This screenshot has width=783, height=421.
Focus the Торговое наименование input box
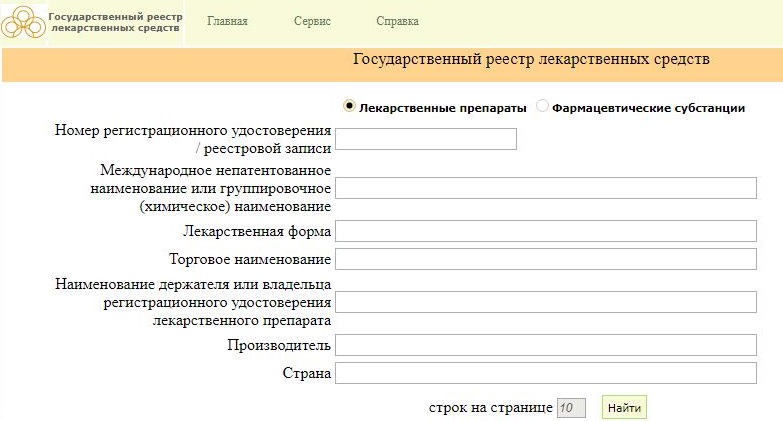[x=546, y=259]
